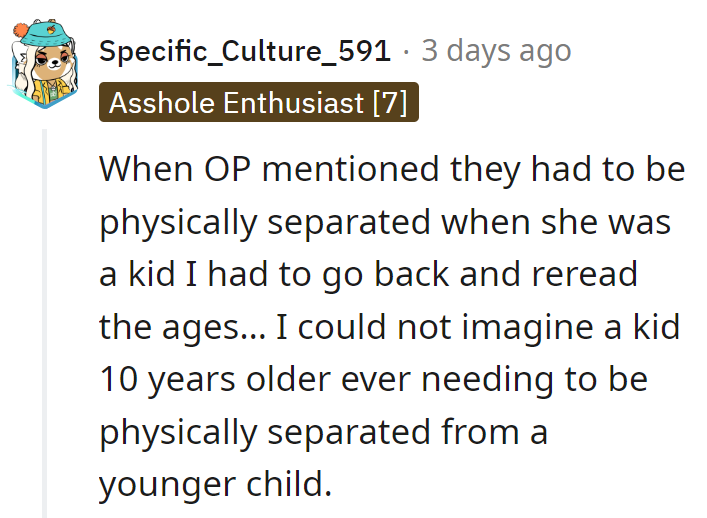Click the Asshole Enthusiast [7] flair badge
707x518 pixels.
coord(258,102)
